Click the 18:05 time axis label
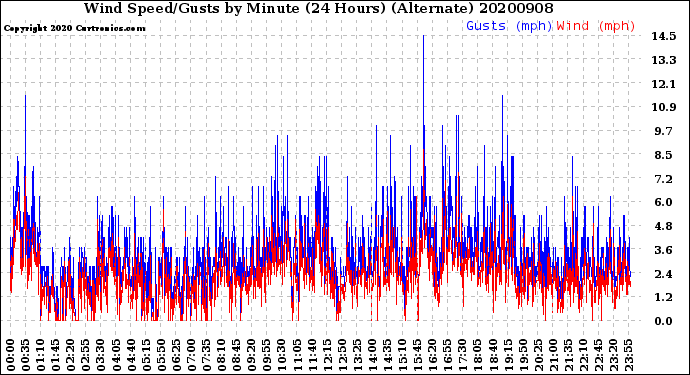This screenshot has width=690, height=375. coord(477,355)
